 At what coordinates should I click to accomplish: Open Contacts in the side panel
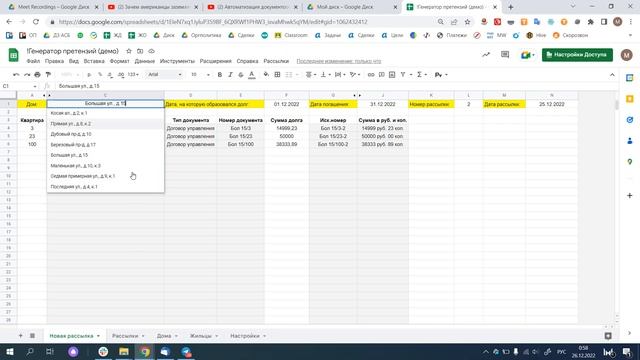coord(629,141)
